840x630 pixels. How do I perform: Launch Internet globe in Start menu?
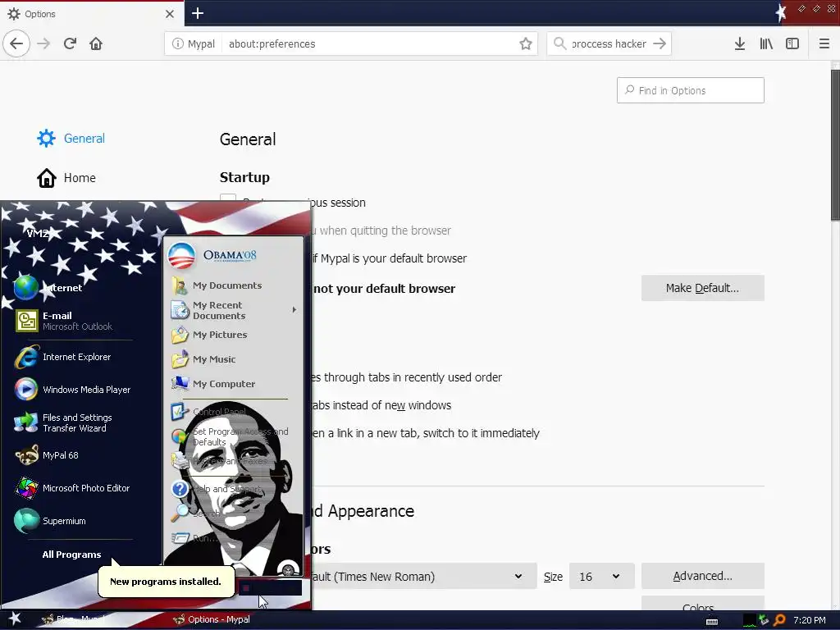(x=48, y=288)
